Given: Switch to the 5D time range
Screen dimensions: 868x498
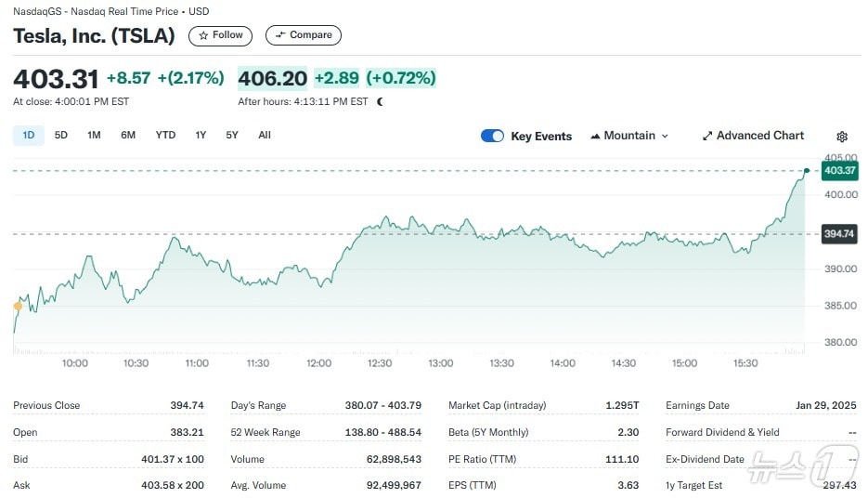Looking at the screenshot, I should 61,136.
